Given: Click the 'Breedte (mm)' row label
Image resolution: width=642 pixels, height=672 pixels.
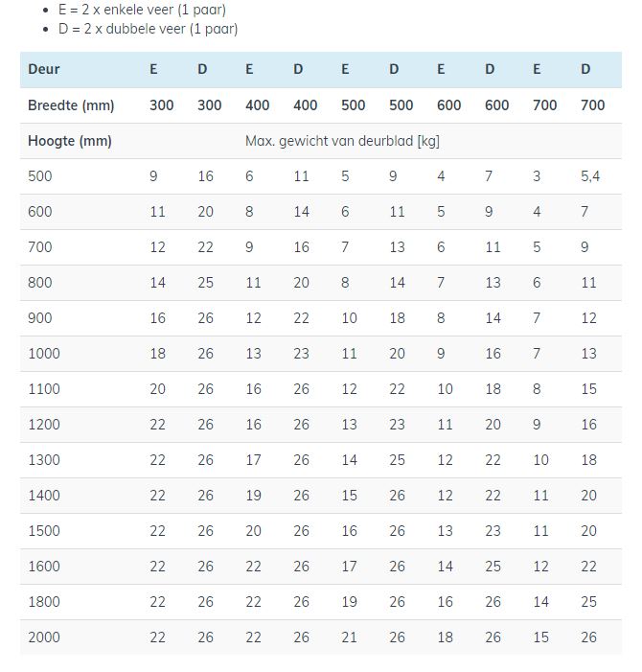Looking at the screenshot, I should point(71,105).
